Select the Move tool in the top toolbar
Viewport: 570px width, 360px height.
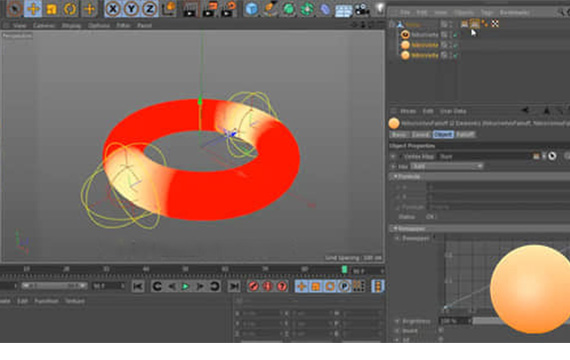coord(33,9)
